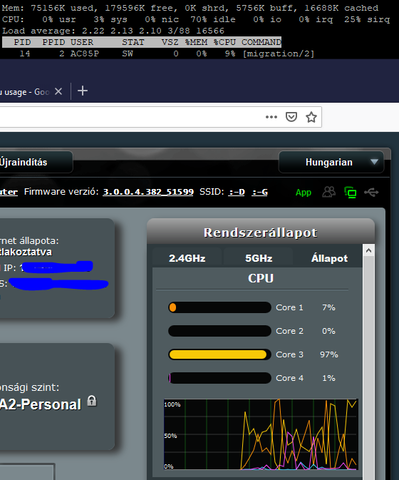
Task: Select the '7%' Core 1 value
Action: pos(329,307)
